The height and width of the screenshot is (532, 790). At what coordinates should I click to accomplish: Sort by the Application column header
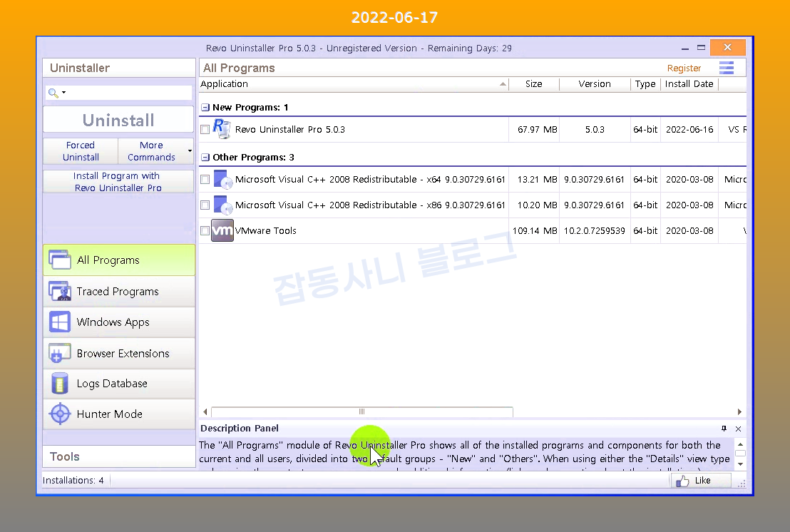point(354,84)
